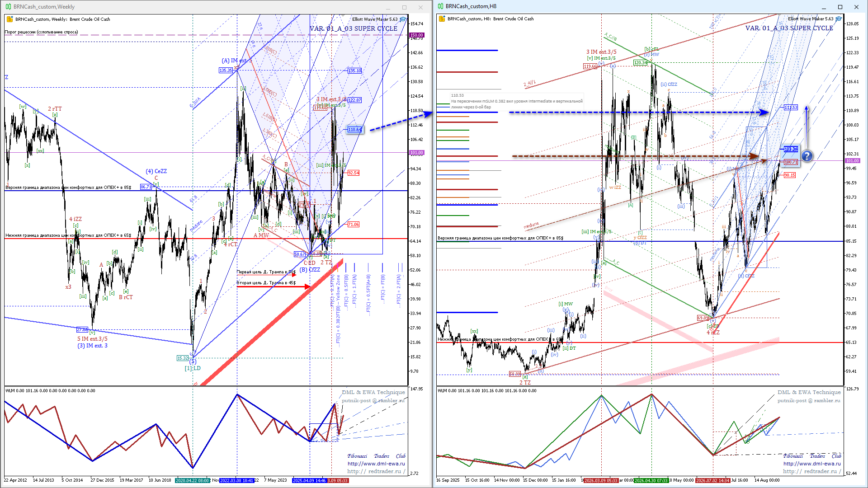This screenshot has width=868, height=488.
Task: Click the candlestick icon in the H8 window title bar
Action: (440, 6)
